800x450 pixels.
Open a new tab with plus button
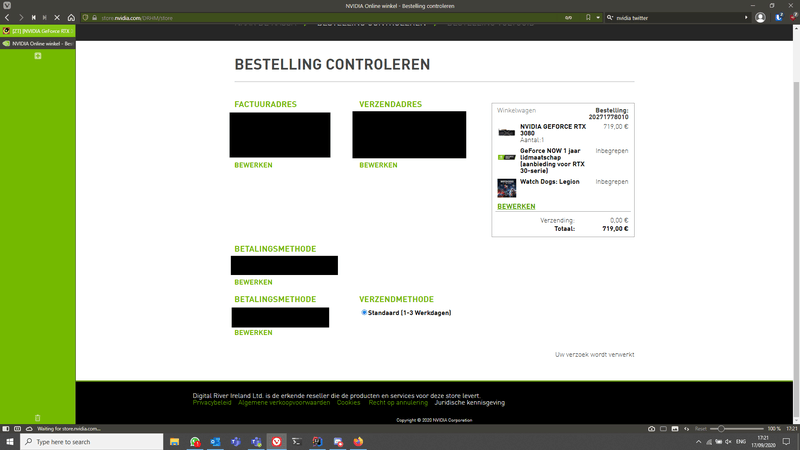[x=38, y=56]
